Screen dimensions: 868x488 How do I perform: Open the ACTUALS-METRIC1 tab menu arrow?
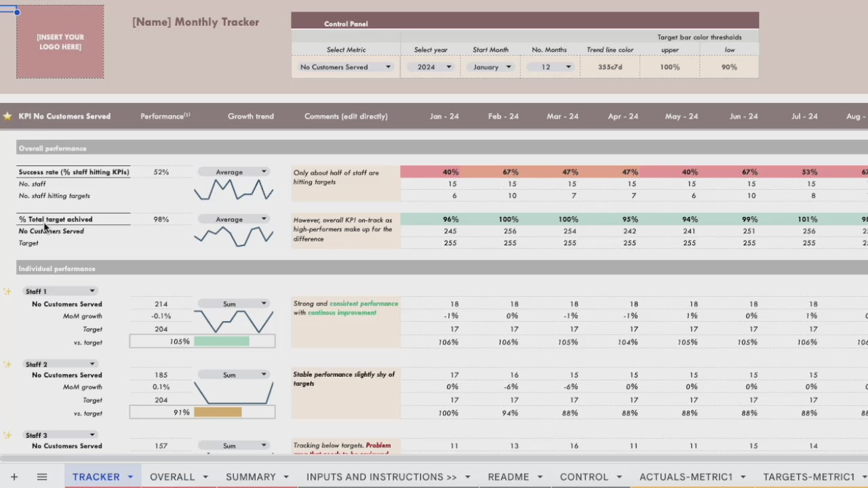(743, 477)
